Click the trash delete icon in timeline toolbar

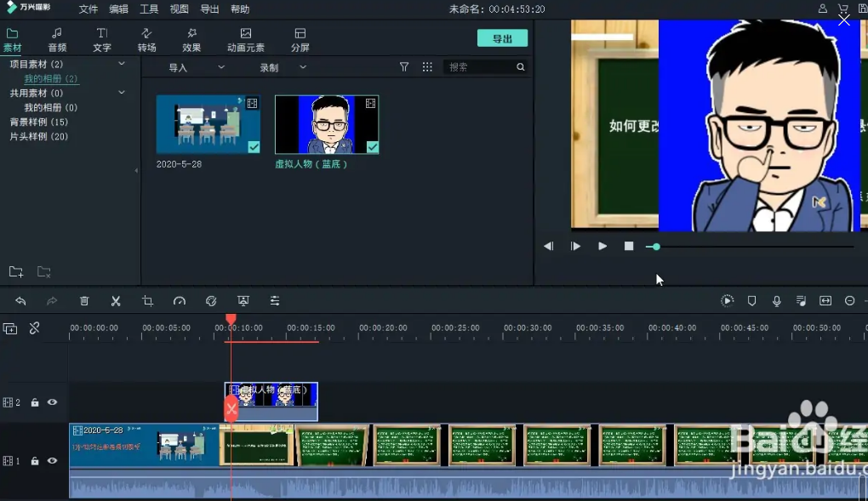point(84,301)
